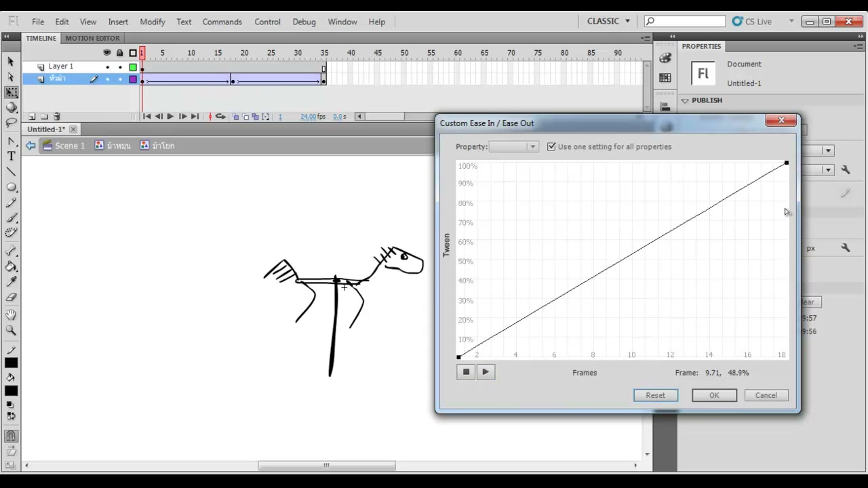Select the Free Transform tool
This screenshot has width=868, height=488.
click(11, 92)
